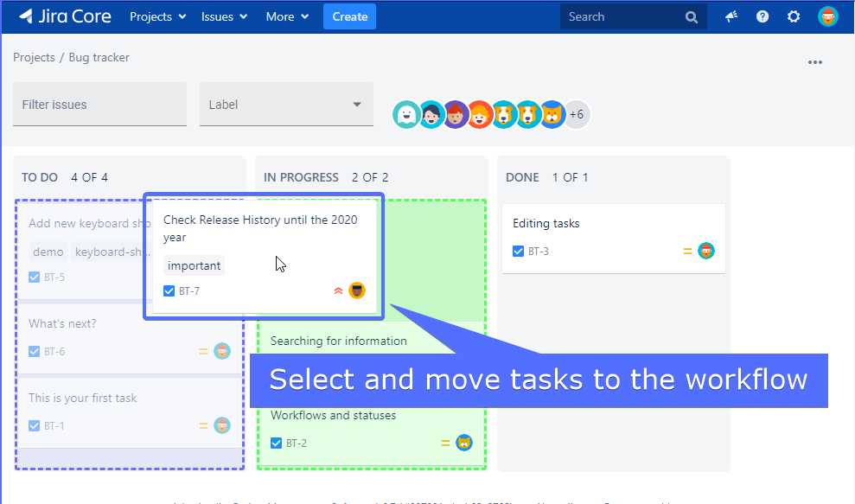The height and width of the screenshot is (504, 855).
Task: Click the assignee avatar on BT-6
Action: (222, 351)
